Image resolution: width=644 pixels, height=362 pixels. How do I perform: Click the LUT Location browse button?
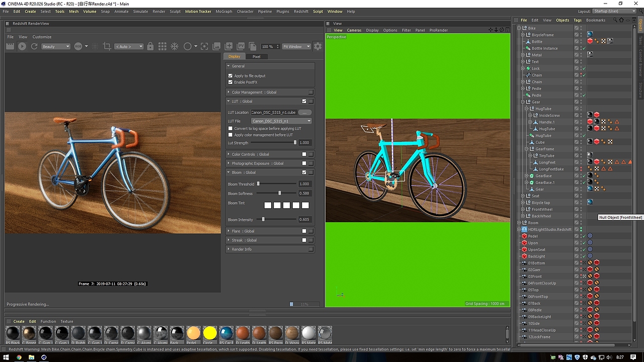coord(304,112)
